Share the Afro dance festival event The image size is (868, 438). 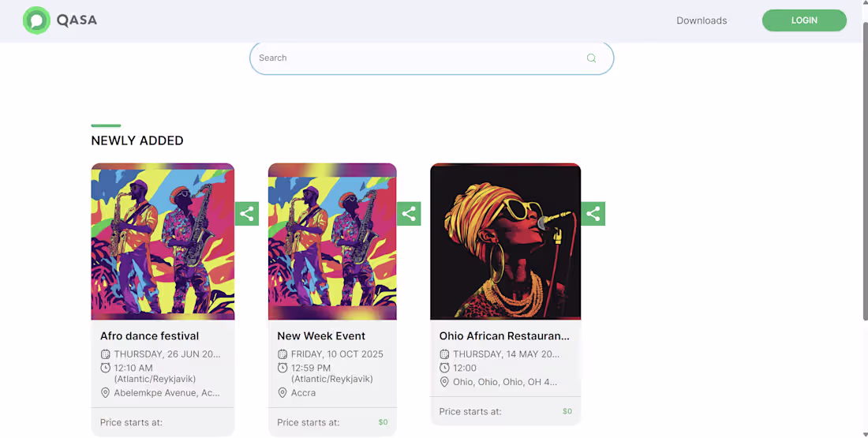pyautogui.click(x=247, y=214)
